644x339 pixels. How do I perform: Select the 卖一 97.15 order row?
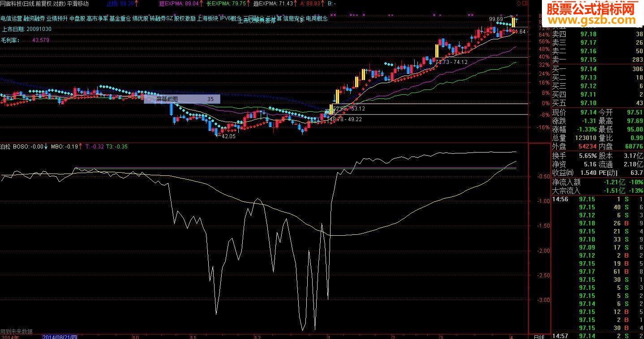click(x=597, y=59)
